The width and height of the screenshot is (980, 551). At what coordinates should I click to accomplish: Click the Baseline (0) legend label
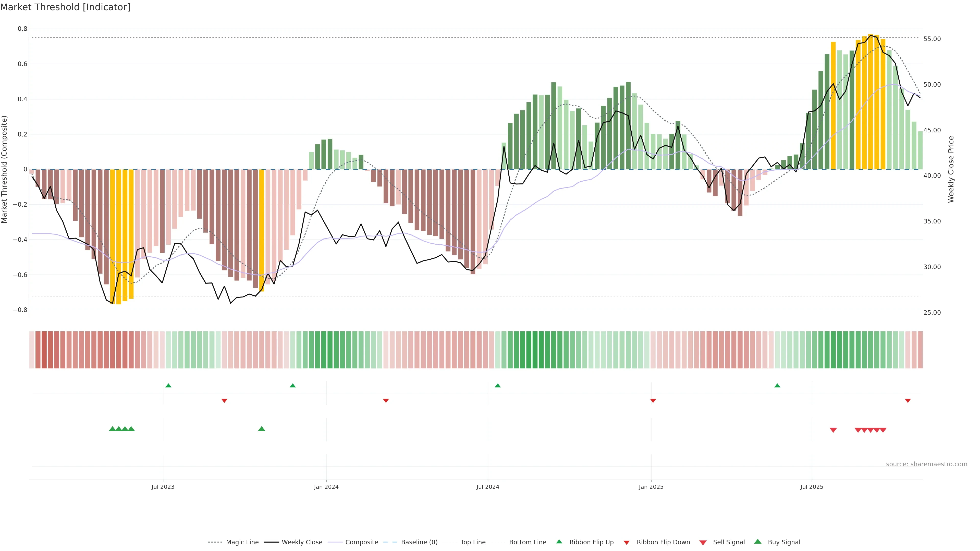click(419, 542)
